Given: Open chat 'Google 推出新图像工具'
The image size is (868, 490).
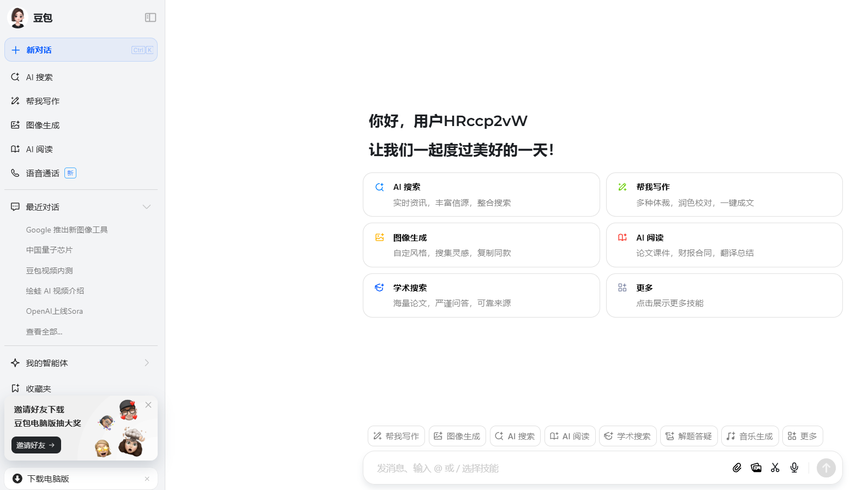Looking at the screenshot, I should [x=67, y=230].
